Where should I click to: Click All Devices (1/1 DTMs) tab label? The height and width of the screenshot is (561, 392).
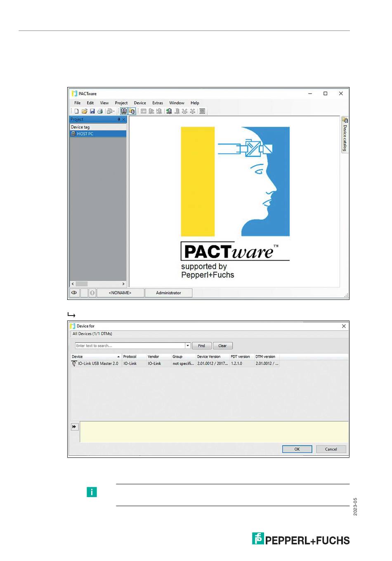pyautogui.click(x=92, y=334)
